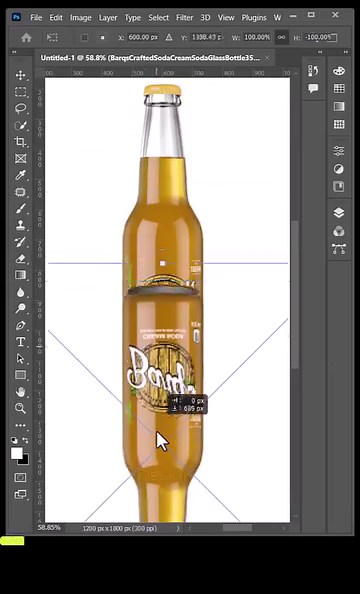
Task: Change the screen mode
Action: tap(20, 494)
